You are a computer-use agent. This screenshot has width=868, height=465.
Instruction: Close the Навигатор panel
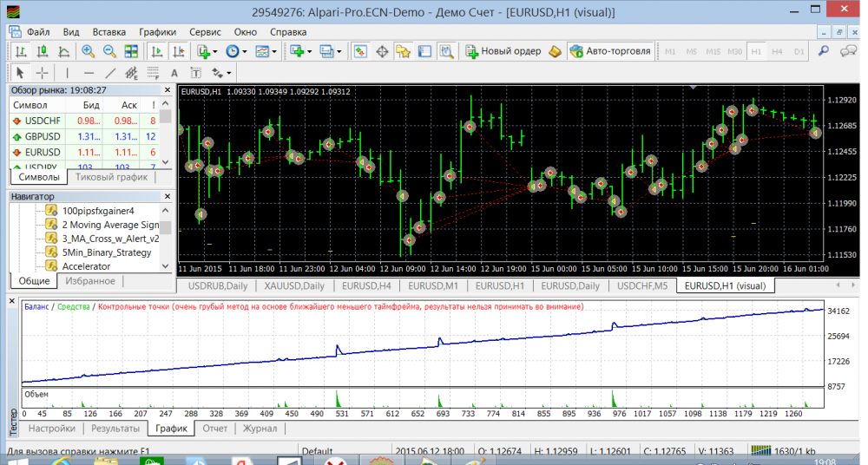(x=168, y=196)
